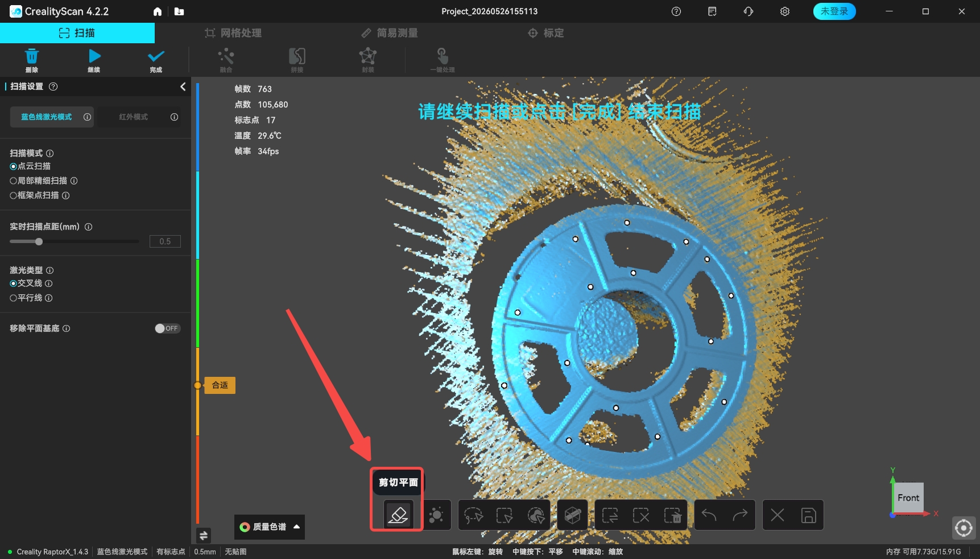Select the 点云扫描 radio option
980x559 pixels.
coord(13,166)
